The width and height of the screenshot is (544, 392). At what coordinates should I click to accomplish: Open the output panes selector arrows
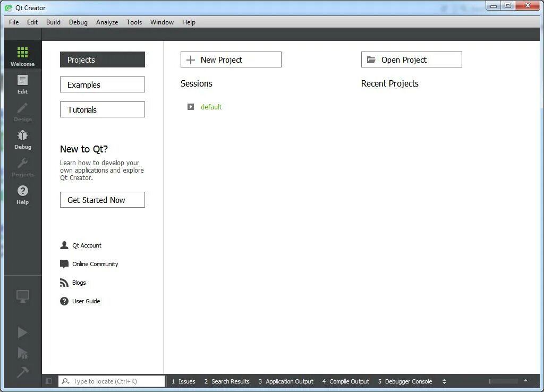pyautogui.click(x=445, y=381)
